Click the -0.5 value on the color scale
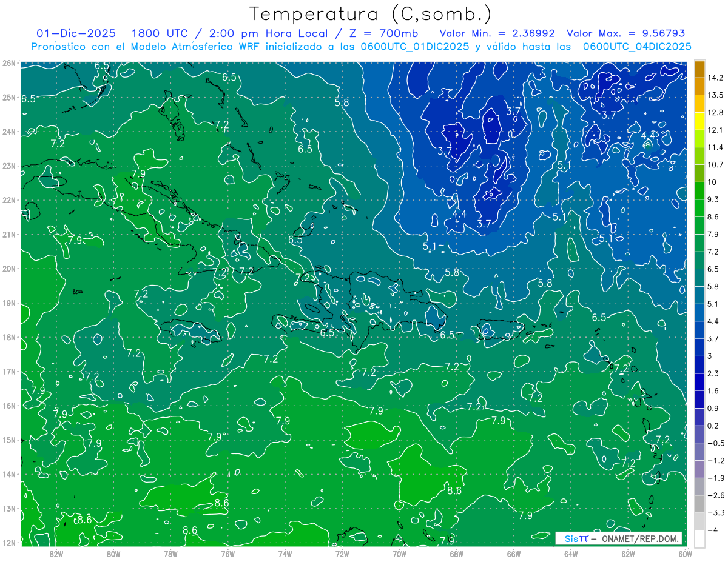 [x=715, y=443]
